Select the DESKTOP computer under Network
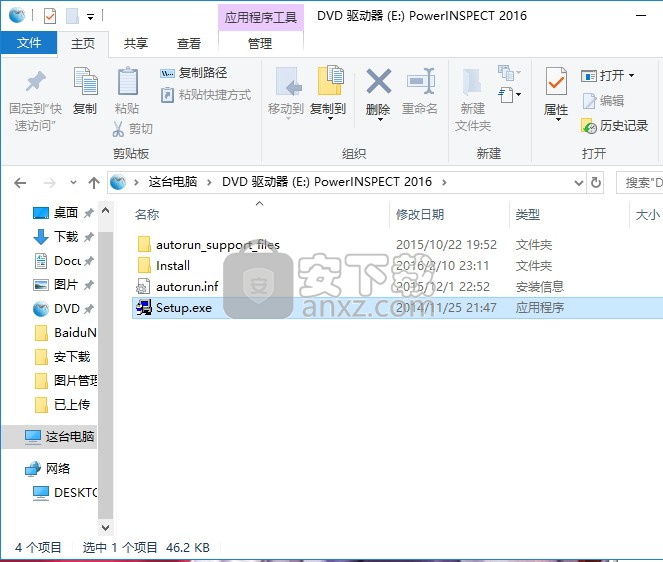Viewport: 663px width, 562px height. click(65, 493)
